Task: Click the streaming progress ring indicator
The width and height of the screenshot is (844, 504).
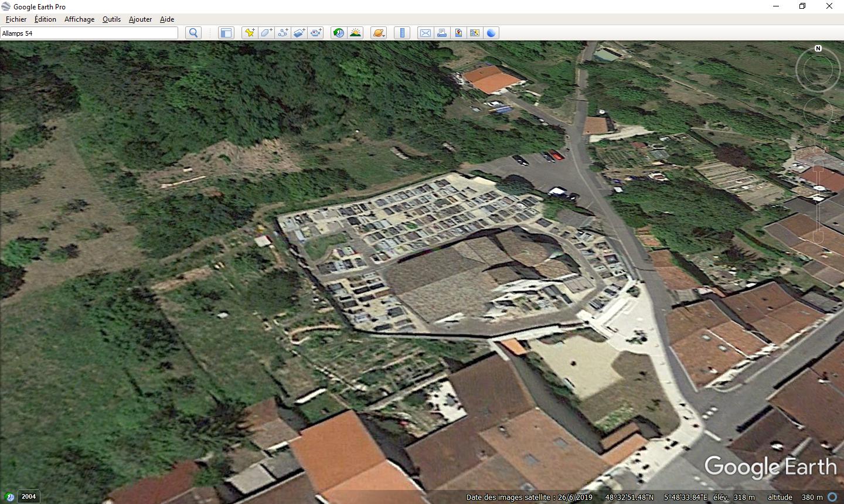Action: point(832,497)
